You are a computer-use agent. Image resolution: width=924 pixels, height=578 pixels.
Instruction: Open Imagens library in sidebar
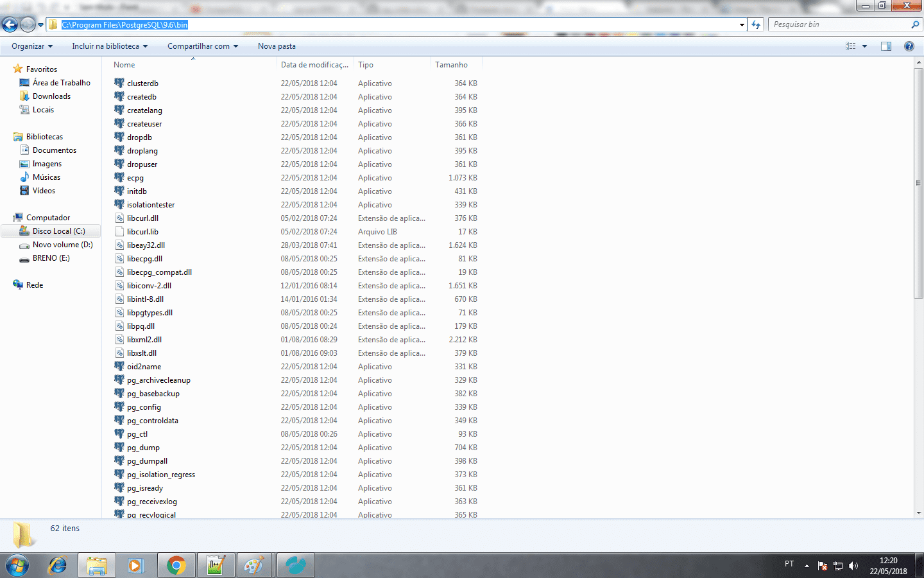[x=47, y=163]
